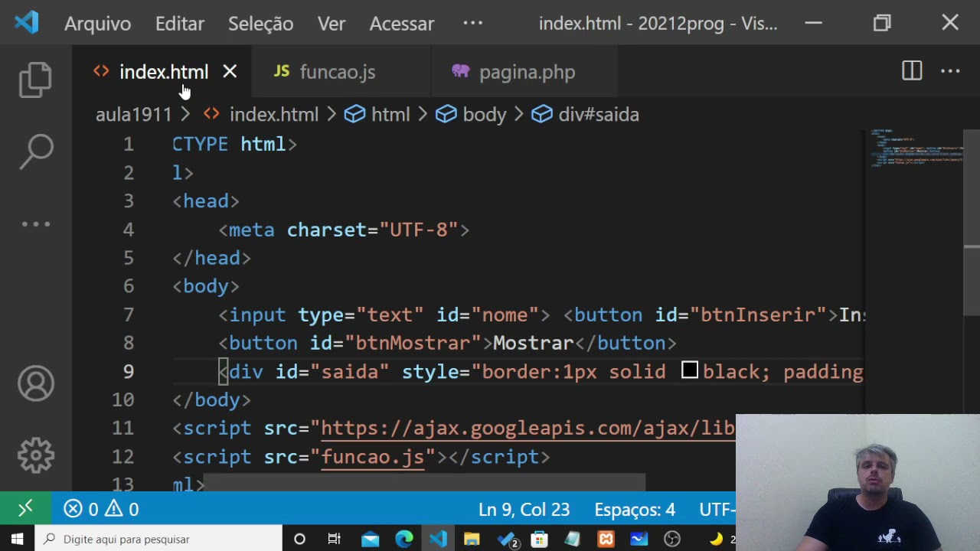
Task: Click the </body> tag on line 10
Action: pyautogui.click(x=211, y=400)
